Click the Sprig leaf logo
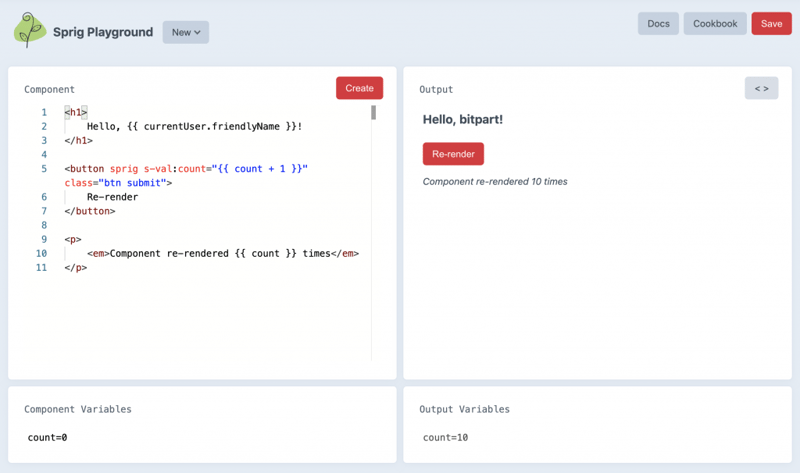This screenshot has height=473, width=800. [30, 31]
